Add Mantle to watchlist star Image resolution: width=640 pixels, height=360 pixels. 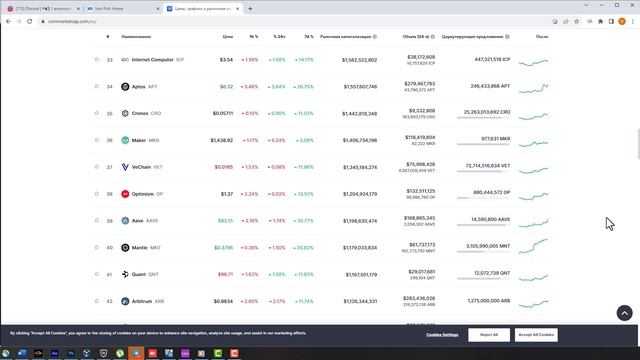tap(97, 247)
